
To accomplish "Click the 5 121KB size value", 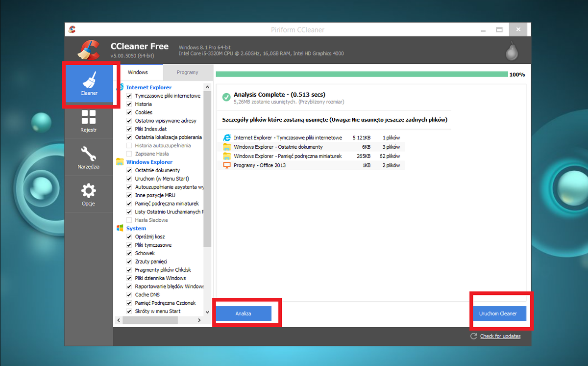I will point(362,138).
